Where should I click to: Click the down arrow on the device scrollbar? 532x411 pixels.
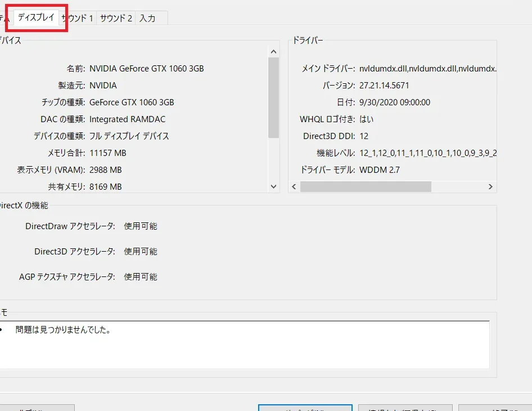tap(273, 186)
